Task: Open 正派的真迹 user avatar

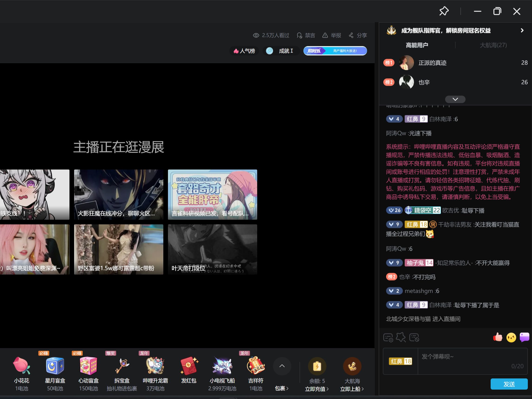Action: point(406,63)
